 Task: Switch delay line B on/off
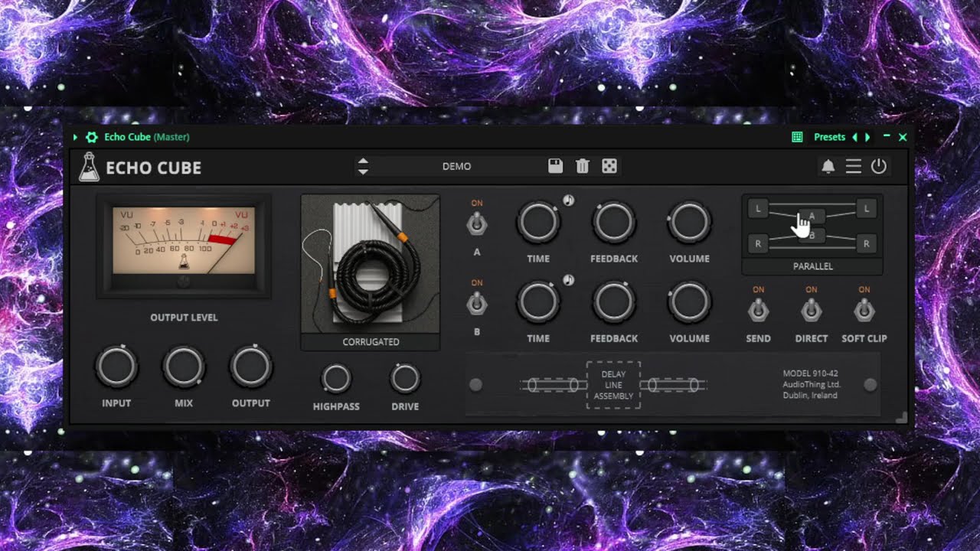tap(477, 304)
